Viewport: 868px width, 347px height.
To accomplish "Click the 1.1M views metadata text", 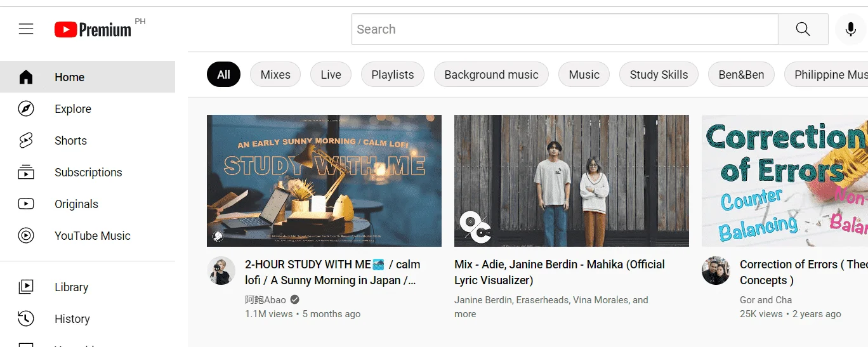I will [269, 314].
